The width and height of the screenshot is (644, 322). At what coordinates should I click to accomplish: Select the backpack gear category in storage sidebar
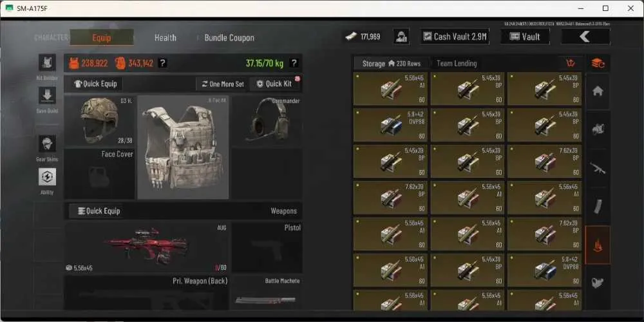point(598,129)
